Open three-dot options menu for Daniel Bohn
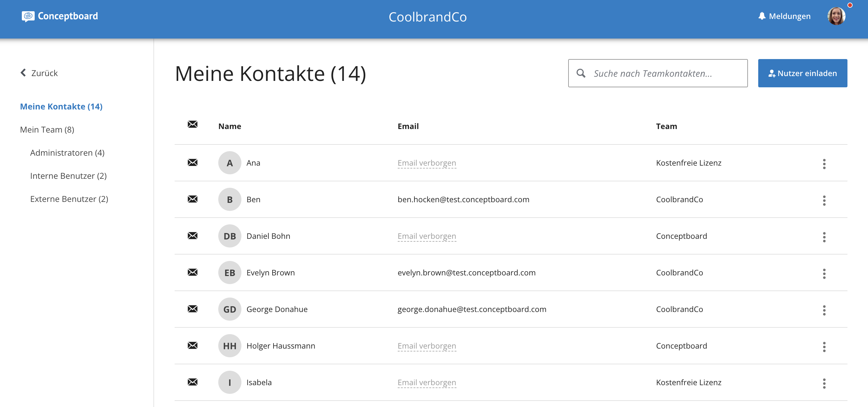The image size is (868, 407). pyautogui.click(x=824, y=237)
